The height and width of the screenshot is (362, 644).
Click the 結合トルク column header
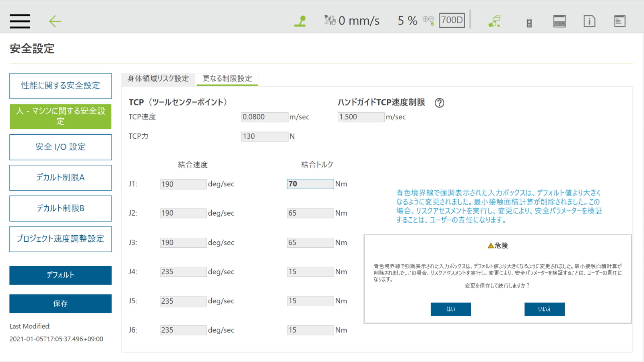tap(317, 165)
